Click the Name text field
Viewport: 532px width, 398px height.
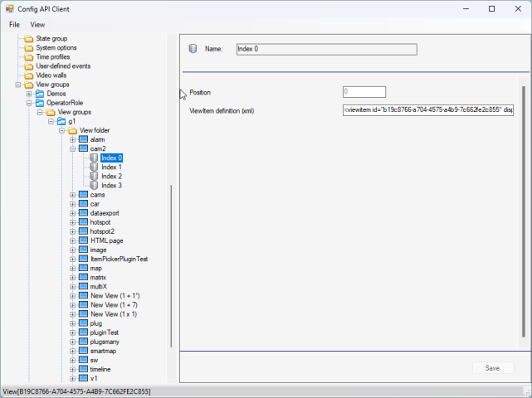point(325,49)
